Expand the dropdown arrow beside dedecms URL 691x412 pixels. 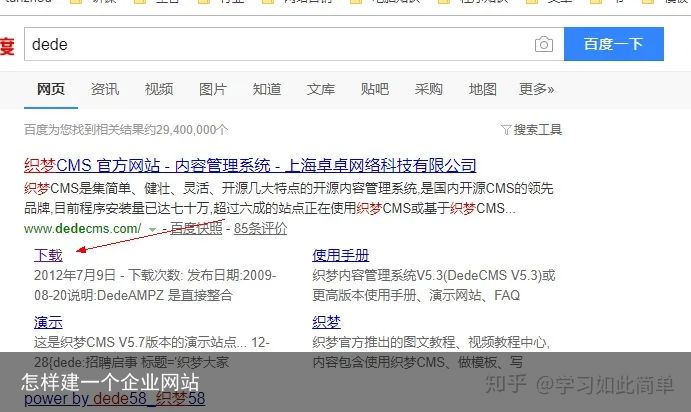152,229
